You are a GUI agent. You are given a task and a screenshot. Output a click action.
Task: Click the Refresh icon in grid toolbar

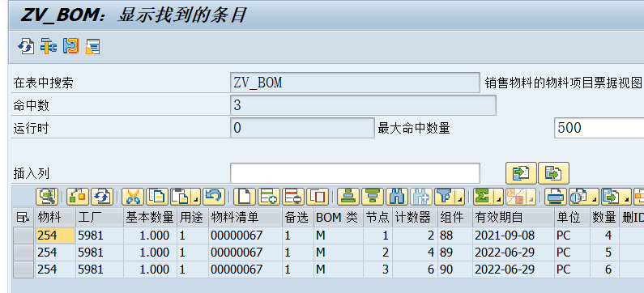coord(102,197)
